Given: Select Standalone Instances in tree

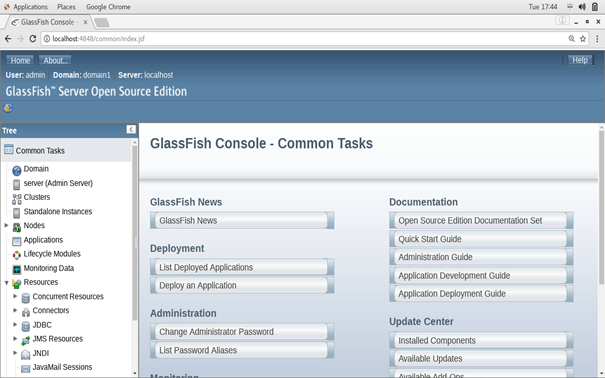Looking at the screenshot, I should tap(58, 211).
